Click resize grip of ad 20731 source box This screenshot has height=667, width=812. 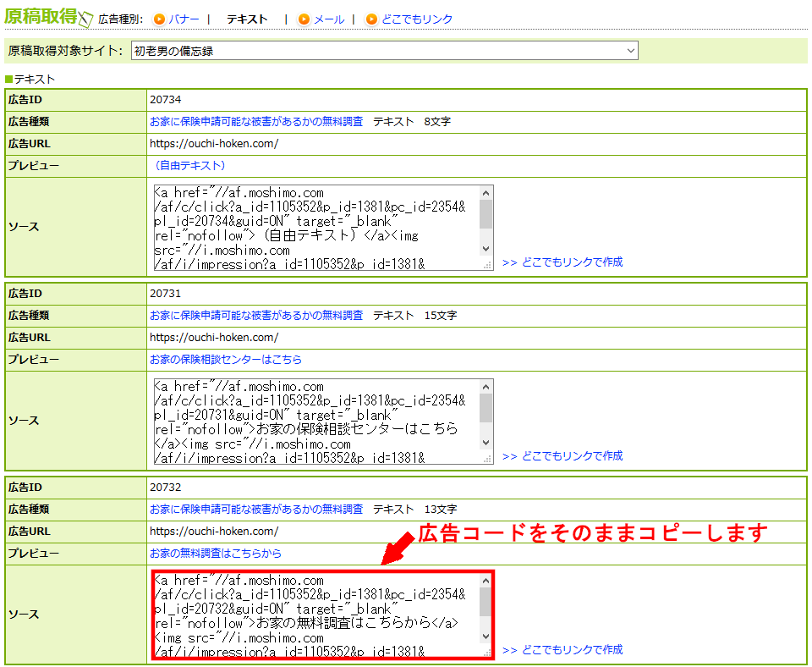pyautogui.click(x=487, y=459)
